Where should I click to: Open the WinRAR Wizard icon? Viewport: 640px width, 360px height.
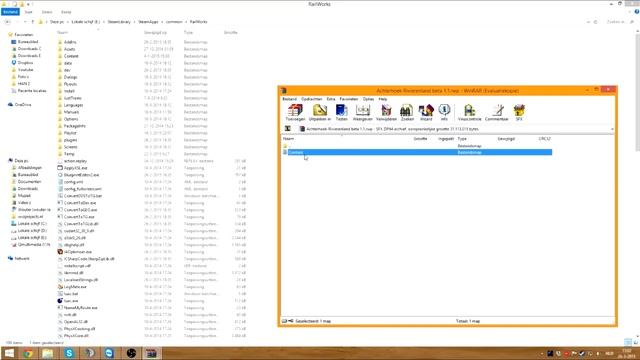pyautogui.click(x=426, y=112)
